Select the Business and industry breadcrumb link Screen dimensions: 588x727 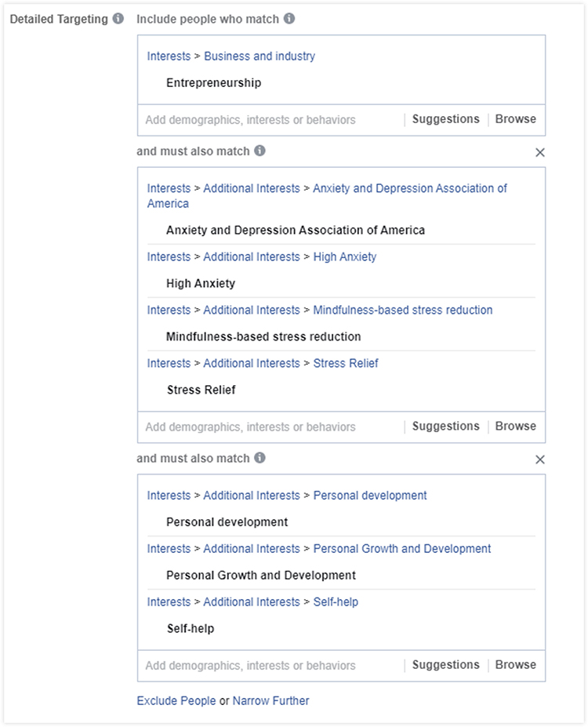[260, 56]
